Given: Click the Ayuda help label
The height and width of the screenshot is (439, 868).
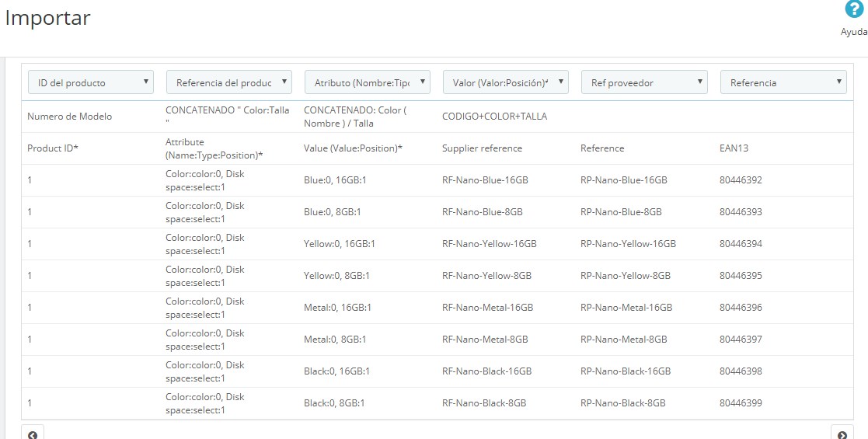Looking at the screenshot, I should pos(853,33).
